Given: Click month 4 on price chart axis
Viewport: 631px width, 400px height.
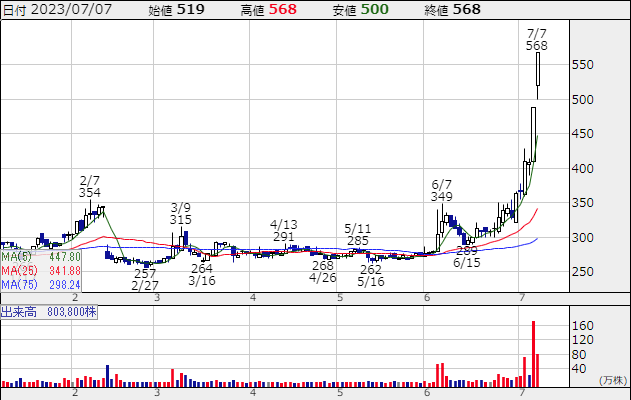Looking at the screenshot, I should coord(253,298).
